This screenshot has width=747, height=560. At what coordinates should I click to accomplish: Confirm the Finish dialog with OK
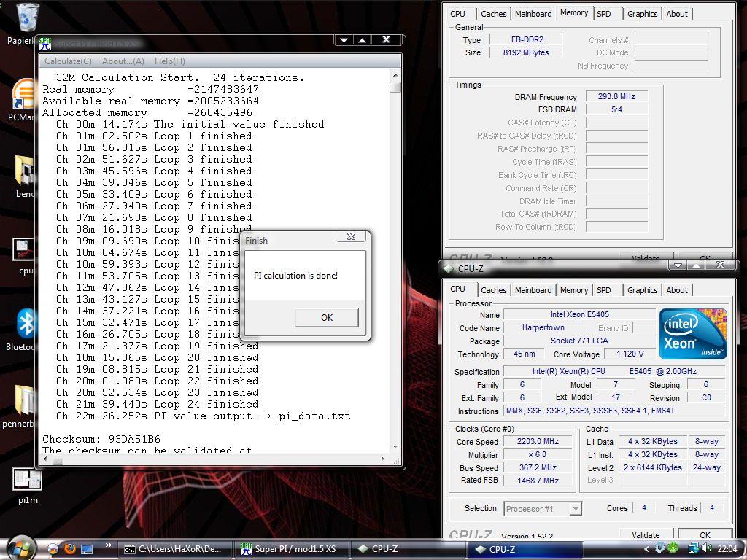coord(327,318)
